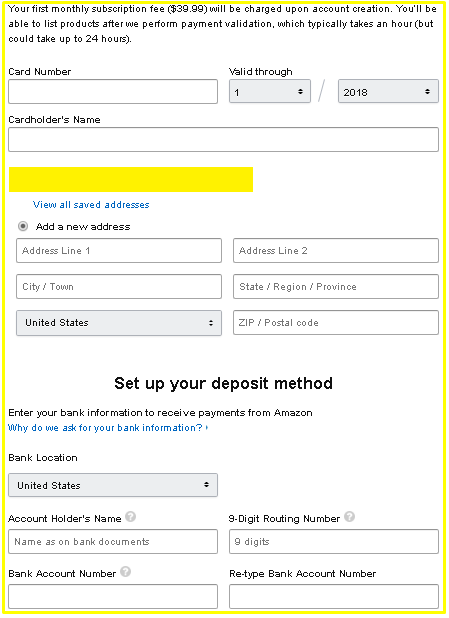The image size is (449, 618).
Task: Open help icon beside Bank Account Number
Action: pos(125,571)
